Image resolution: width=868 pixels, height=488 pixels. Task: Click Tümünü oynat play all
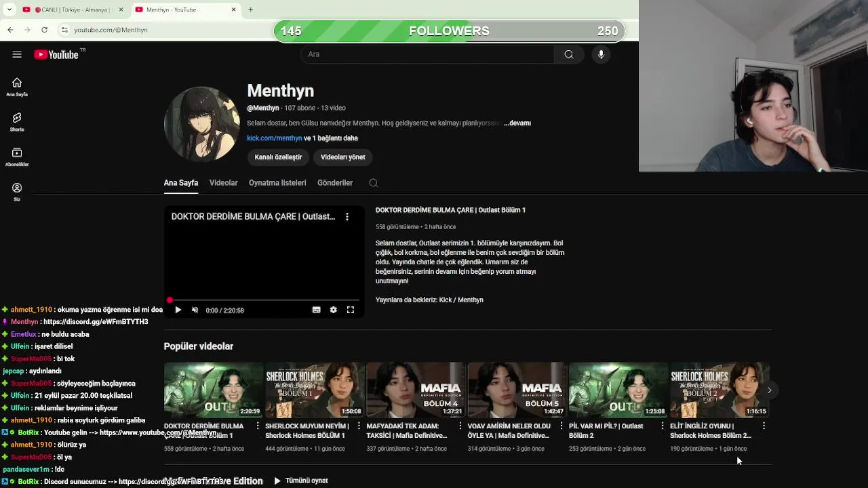pos(300,481)
